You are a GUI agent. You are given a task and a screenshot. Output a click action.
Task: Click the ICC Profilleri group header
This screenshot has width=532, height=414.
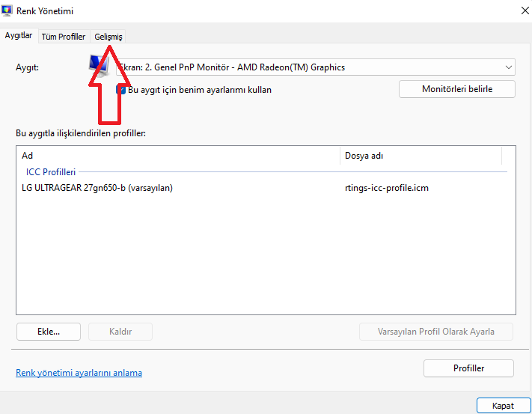pos(51,172)
